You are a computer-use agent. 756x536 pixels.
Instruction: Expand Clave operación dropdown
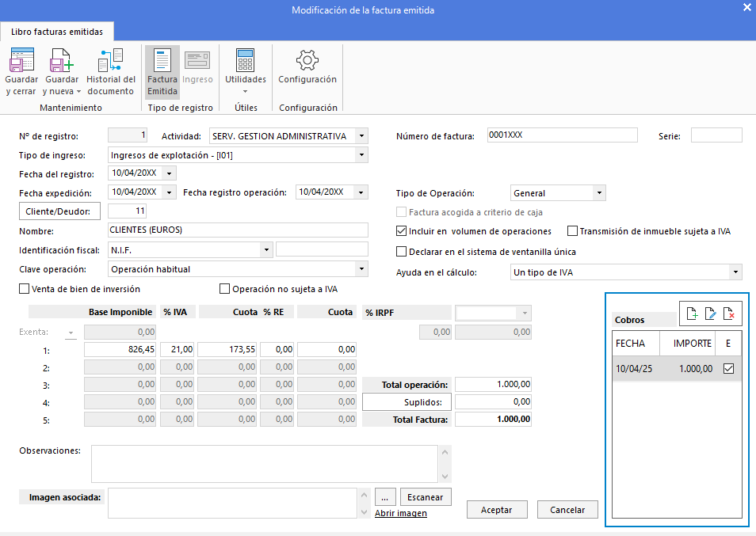(361, 268)
